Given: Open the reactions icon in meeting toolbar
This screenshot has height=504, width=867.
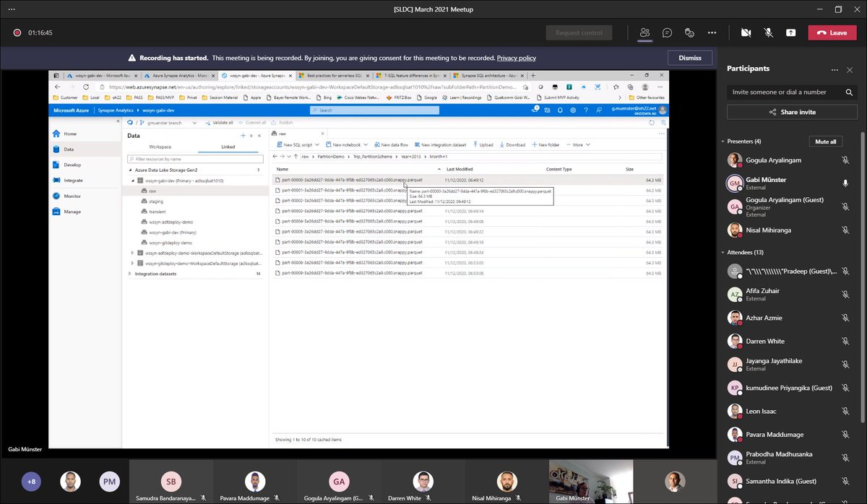Looking at the screenshot, I should click(689, 32).
